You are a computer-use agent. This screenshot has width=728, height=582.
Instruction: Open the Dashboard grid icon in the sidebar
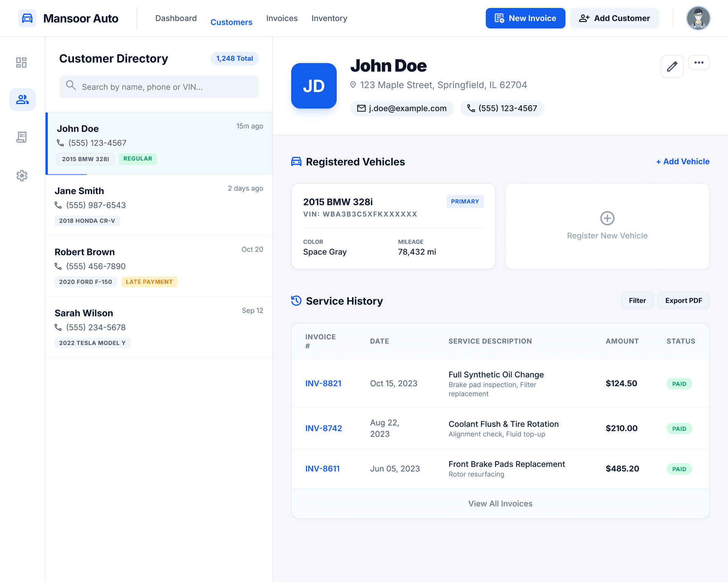tap(22, 62)
